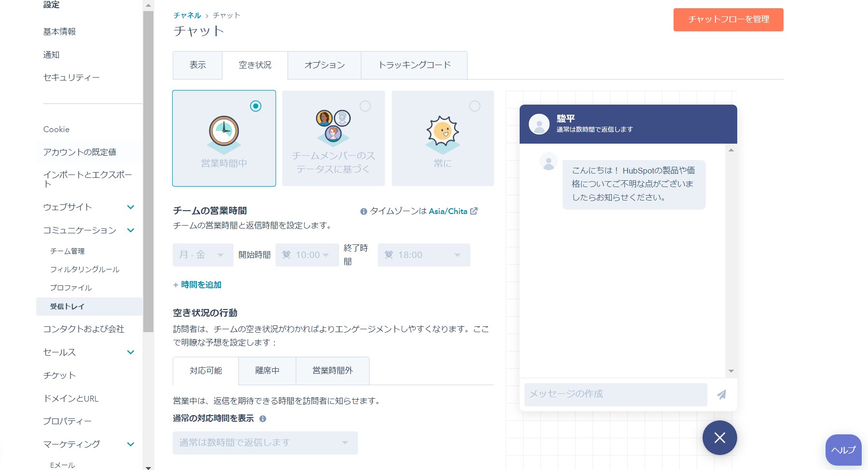Open the Asia/Chita external link icon
The image size is (868, 470).
pyautogui.click(x=474, y=211)
